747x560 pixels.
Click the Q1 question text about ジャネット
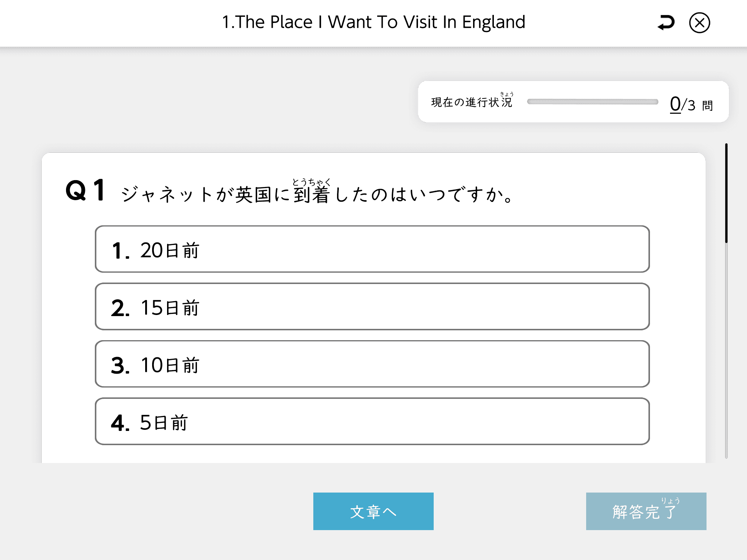(317, 194)
